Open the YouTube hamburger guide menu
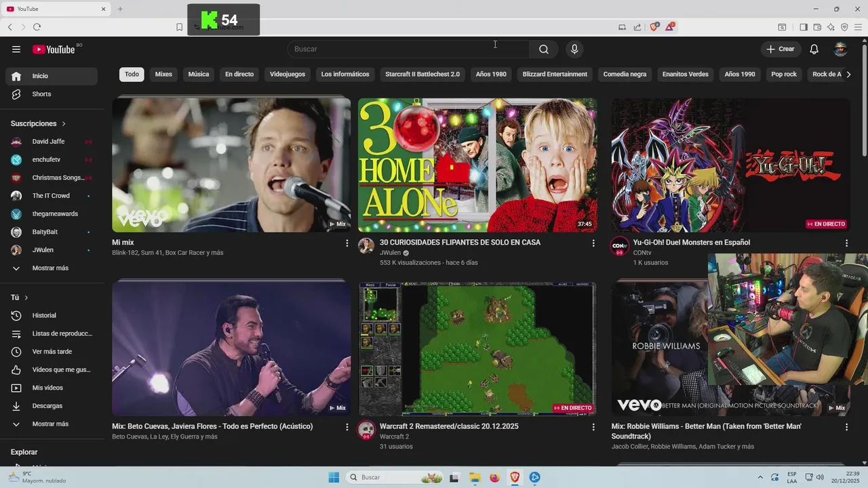This screenshot has height=488, width=868. [x=16, y=49]
